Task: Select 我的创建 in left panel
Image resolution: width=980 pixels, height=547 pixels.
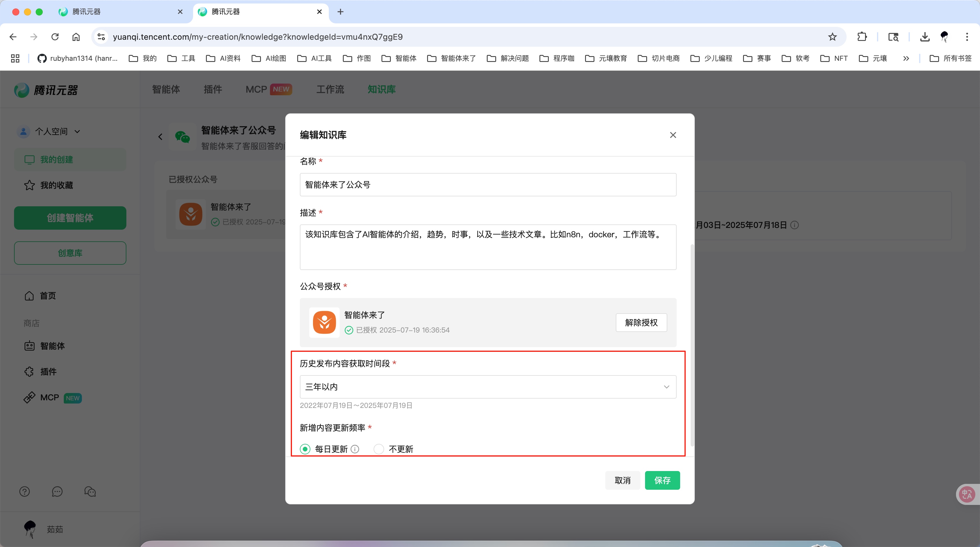Action: click(57, 159)
